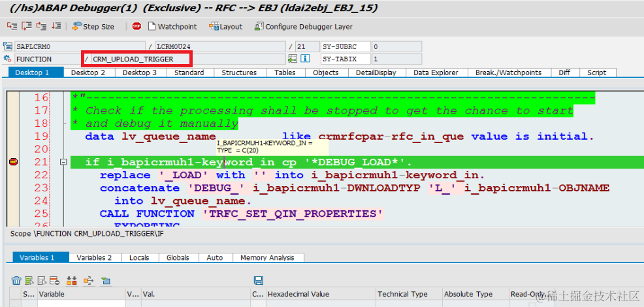Click the Variable column header
This screenshot has width=644, height=307.
[82, 294]
